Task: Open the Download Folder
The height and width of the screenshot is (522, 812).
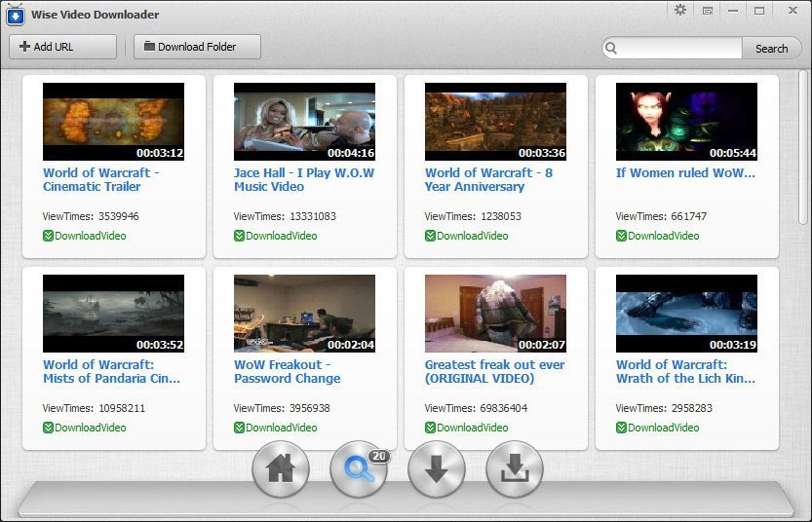Action: pyautogui.click(x=197, y=47)
